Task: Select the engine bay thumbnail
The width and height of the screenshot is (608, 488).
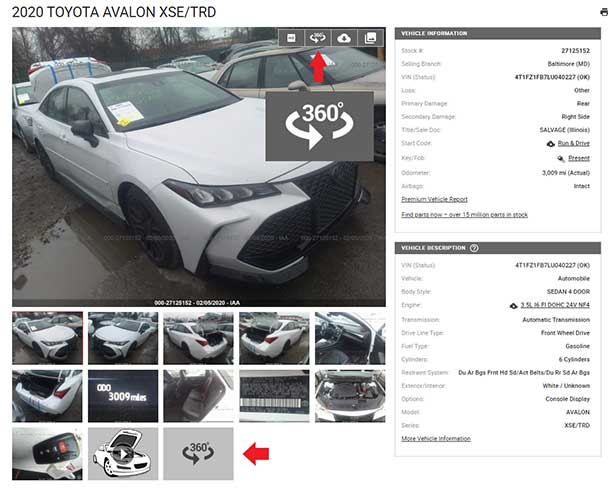Action: pyautogui.click(x=350, y=396)
